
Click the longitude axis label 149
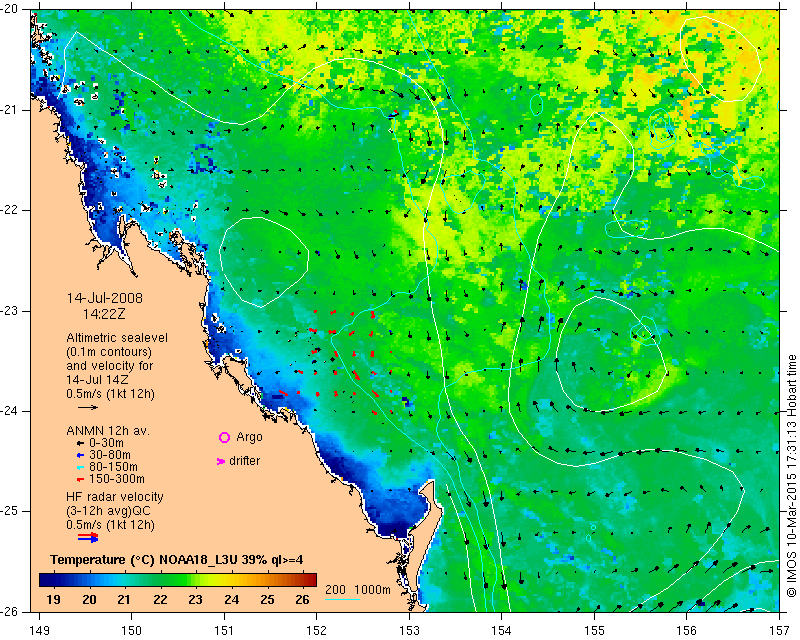40,631
